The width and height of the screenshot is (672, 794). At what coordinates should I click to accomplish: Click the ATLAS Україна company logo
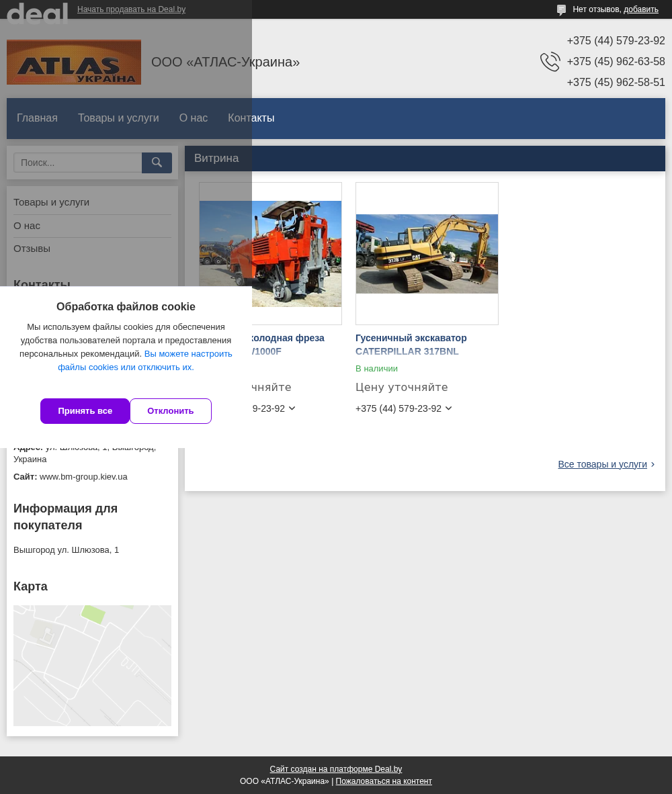(x=74, y=62)
